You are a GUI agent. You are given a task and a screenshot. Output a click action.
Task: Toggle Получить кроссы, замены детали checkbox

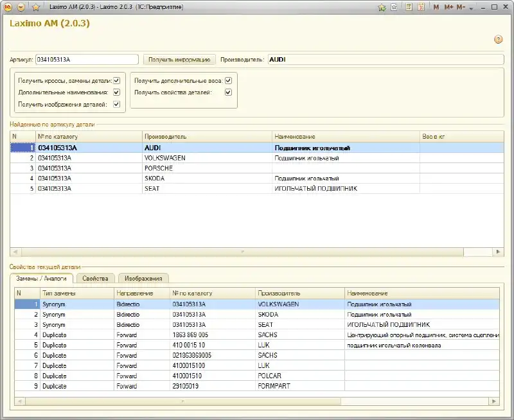(117, 80)
